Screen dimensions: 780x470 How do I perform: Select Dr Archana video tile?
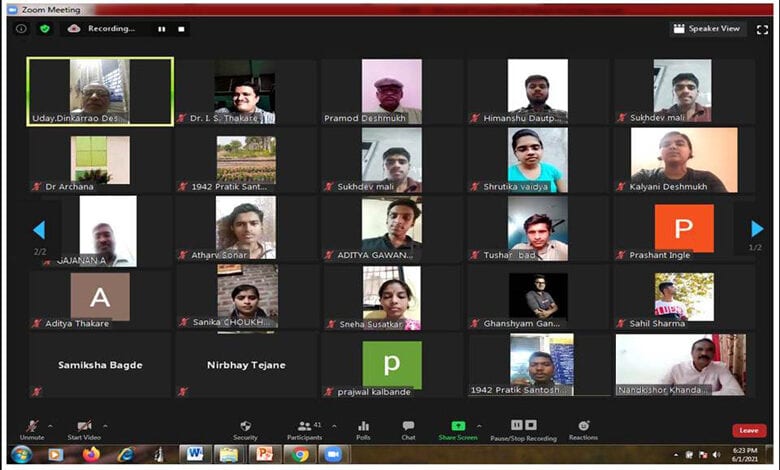pos(100,160)
